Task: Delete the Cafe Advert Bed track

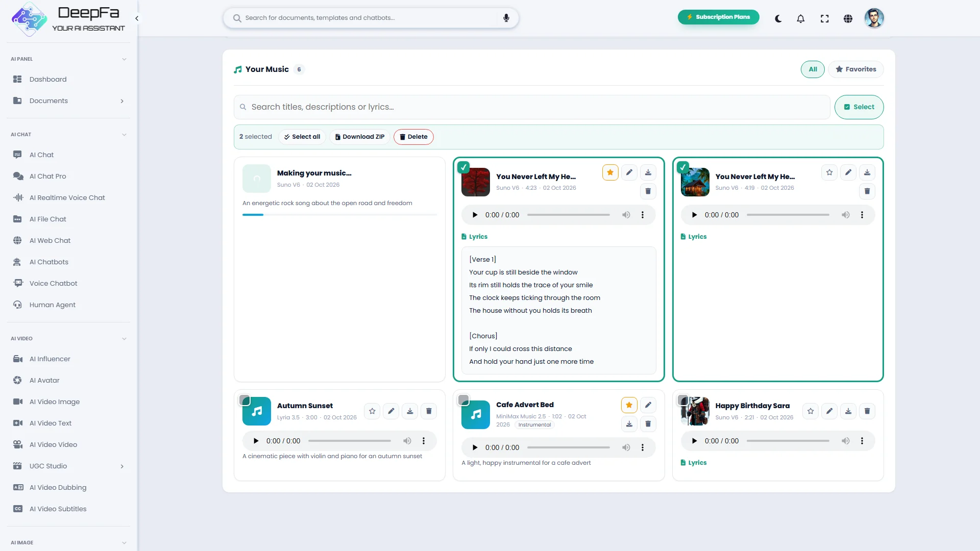Action: [x=648, y=424]
